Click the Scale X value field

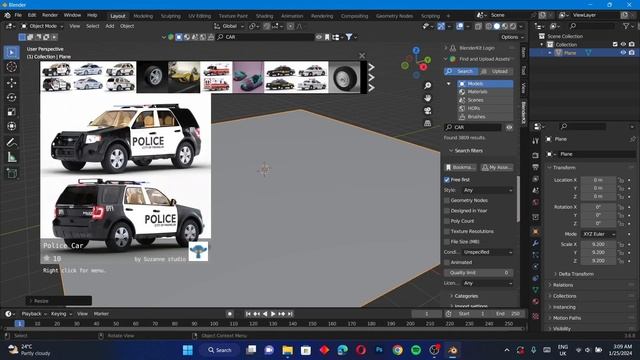click(x=598, y=244)
